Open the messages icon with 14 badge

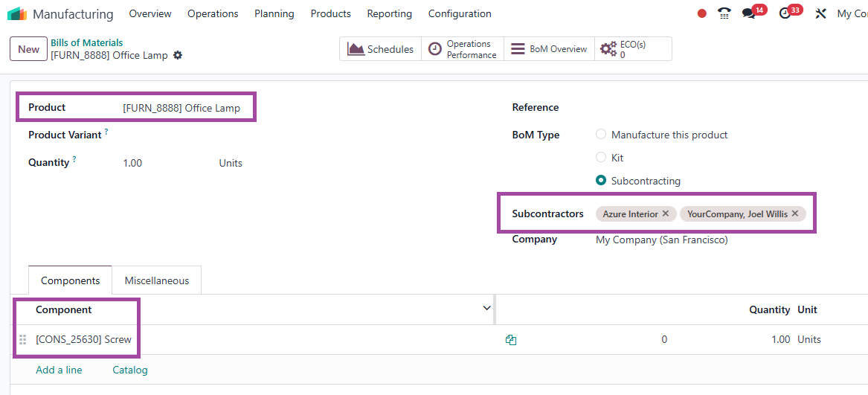pos(749,14)
